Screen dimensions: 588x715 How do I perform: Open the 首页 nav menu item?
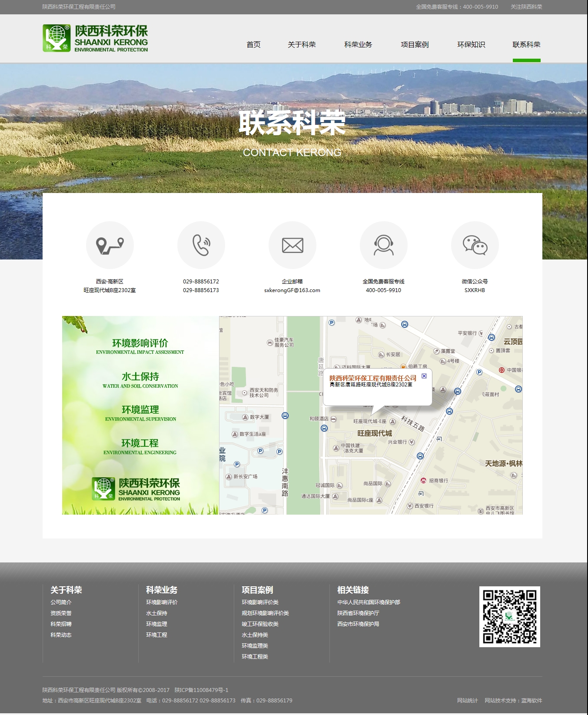click(x=253, y=45)
